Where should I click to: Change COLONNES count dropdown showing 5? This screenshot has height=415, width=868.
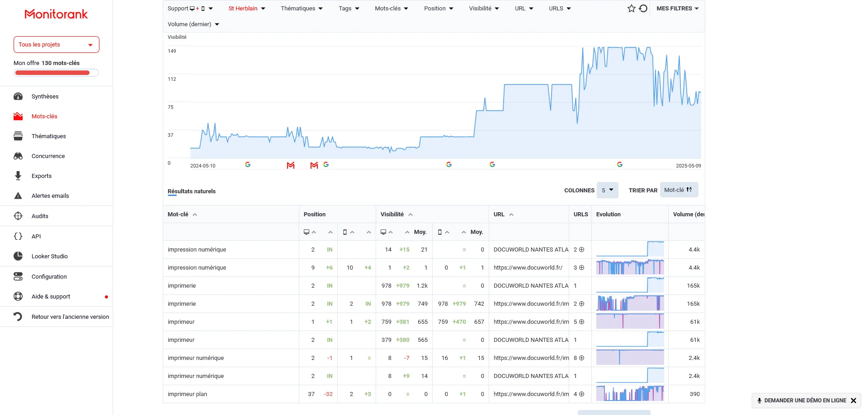click(x=607, y=190)
